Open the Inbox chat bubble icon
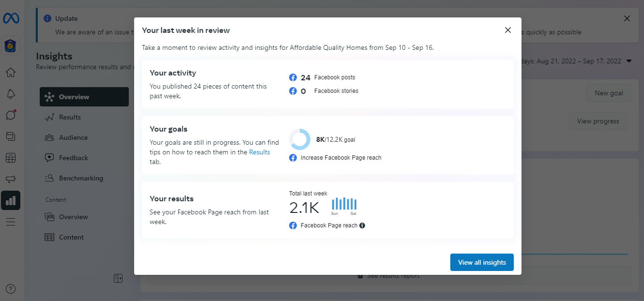 (x=10, y=115)
